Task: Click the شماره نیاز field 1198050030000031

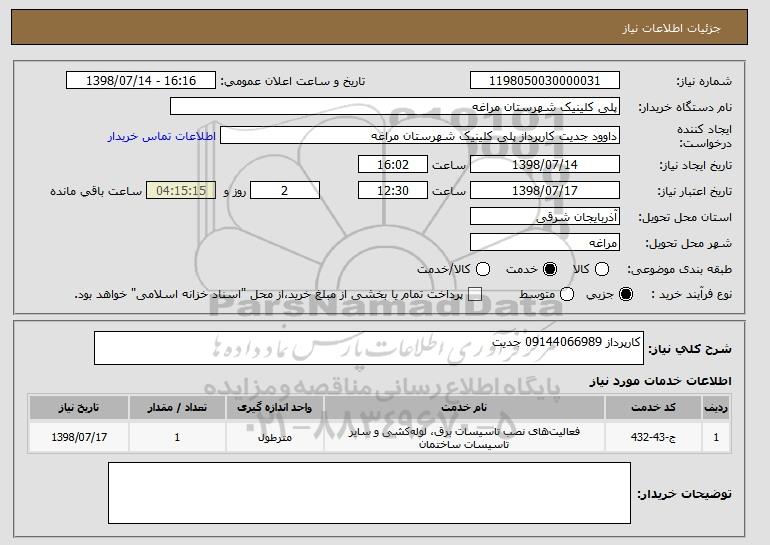Action: click(x=545, y=81)
